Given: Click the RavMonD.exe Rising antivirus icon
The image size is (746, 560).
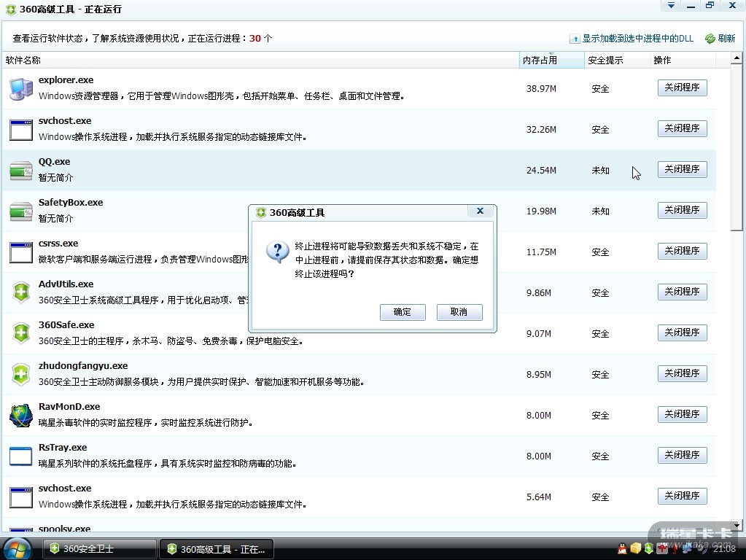Looking at the screenshot, I should coord(20,415).
